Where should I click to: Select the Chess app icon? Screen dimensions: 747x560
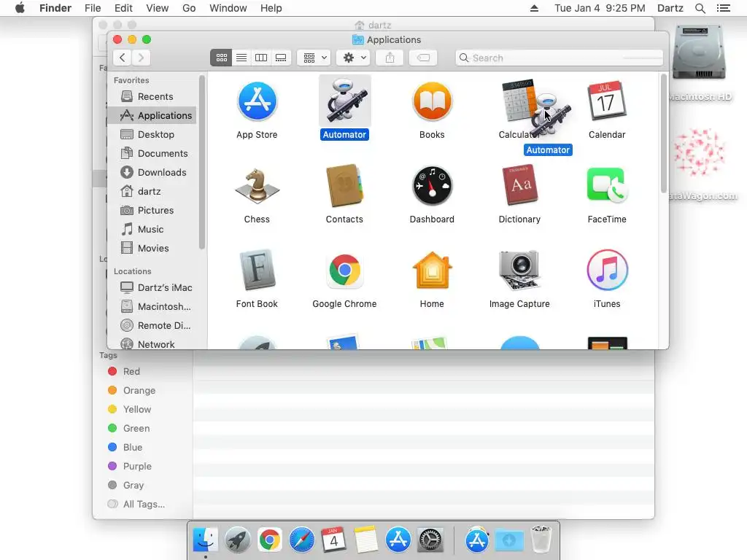(258, 186)
